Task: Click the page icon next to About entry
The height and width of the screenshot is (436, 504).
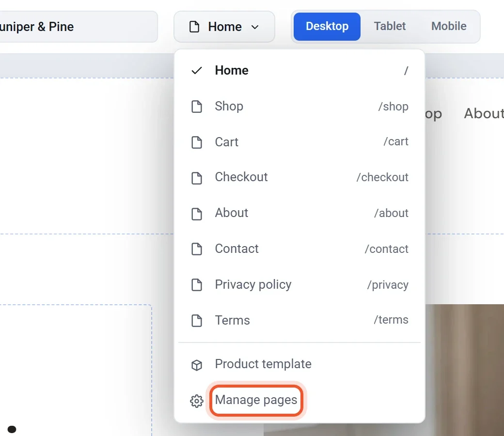Action: tap(197, 214)
